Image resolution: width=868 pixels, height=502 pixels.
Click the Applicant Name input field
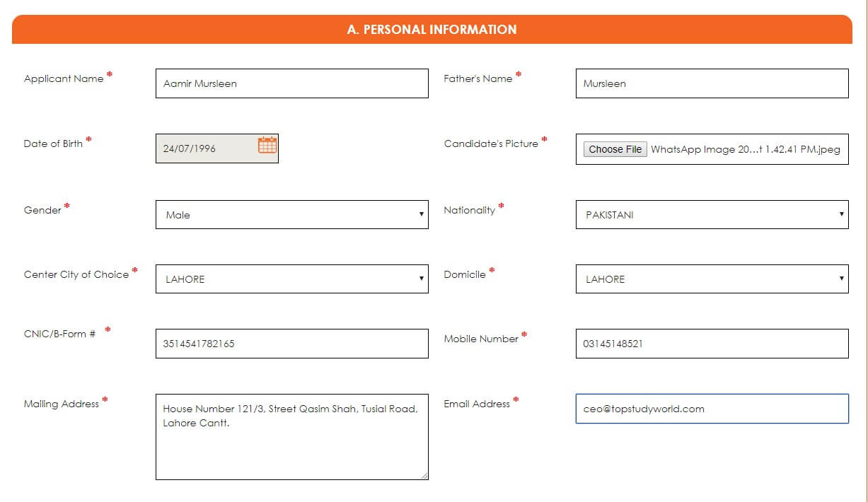291,83
